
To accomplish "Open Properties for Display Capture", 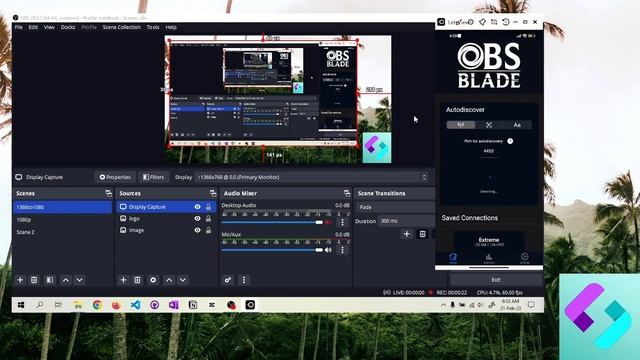I will (x=116, y=177).
